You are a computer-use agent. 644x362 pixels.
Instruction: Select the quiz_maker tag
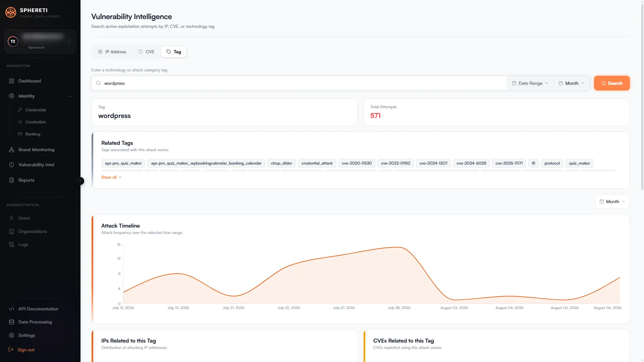click(x=579, y=163)
